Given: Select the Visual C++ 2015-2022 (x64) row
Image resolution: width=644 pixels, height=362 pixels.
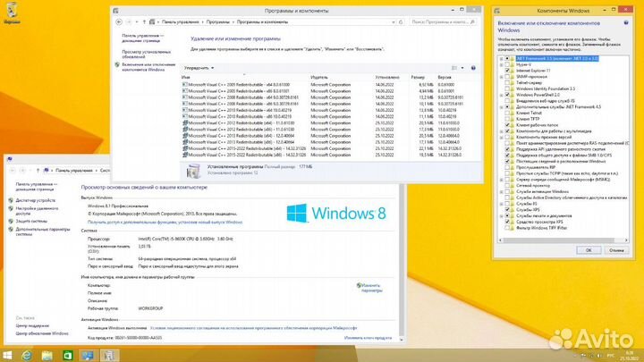Looking at the screenshot, I should click(329, 148).
